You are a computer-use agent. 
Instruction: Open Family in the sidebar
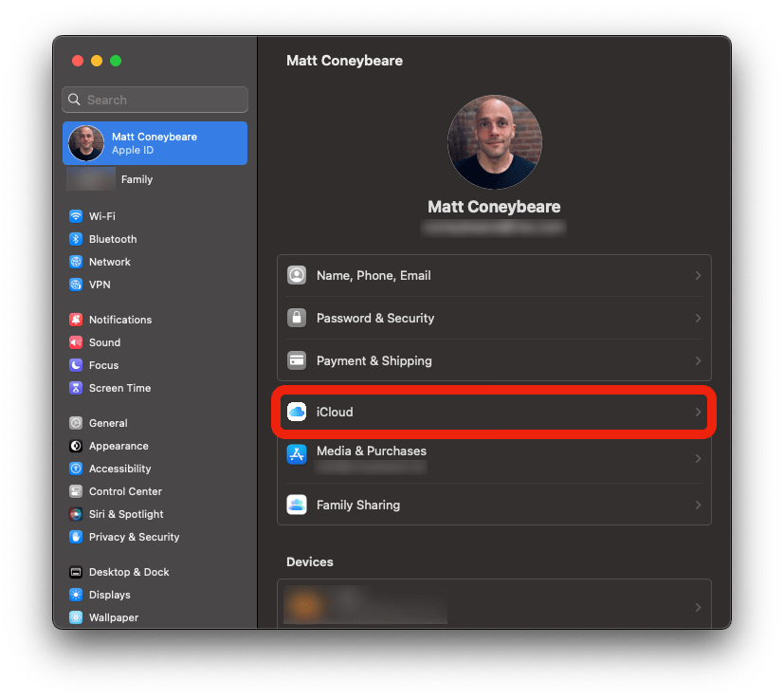(x=136, y=179)
